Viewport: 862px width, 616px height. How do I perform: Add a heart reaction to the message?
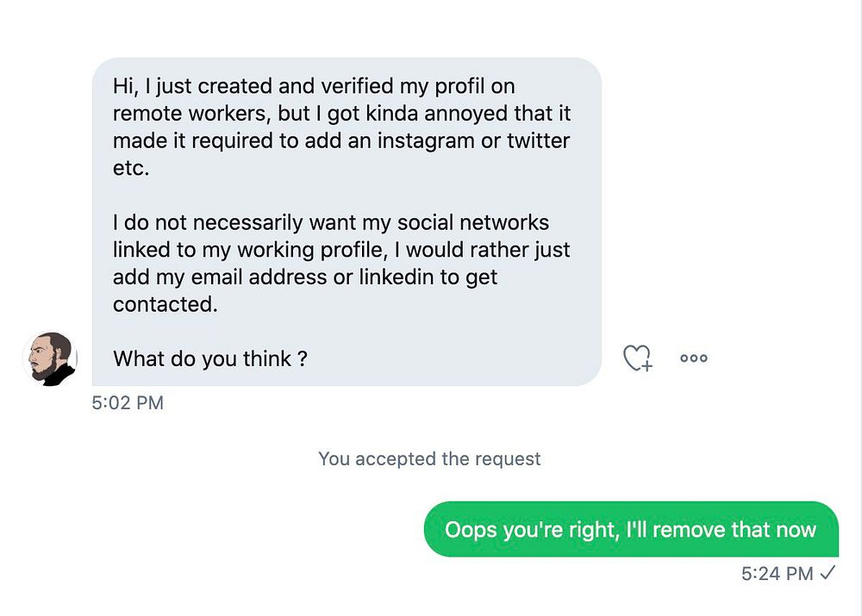(637, 358)
